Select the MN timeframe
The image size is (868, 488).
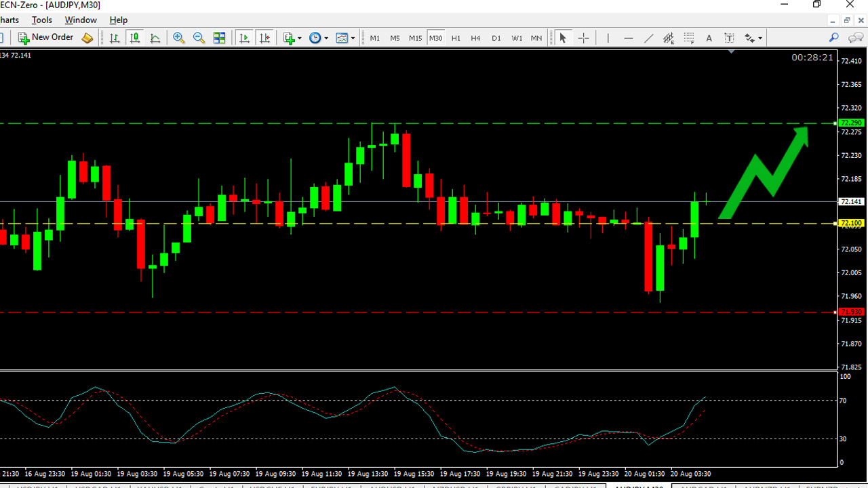pyautogui.click(x=536, y=38)
